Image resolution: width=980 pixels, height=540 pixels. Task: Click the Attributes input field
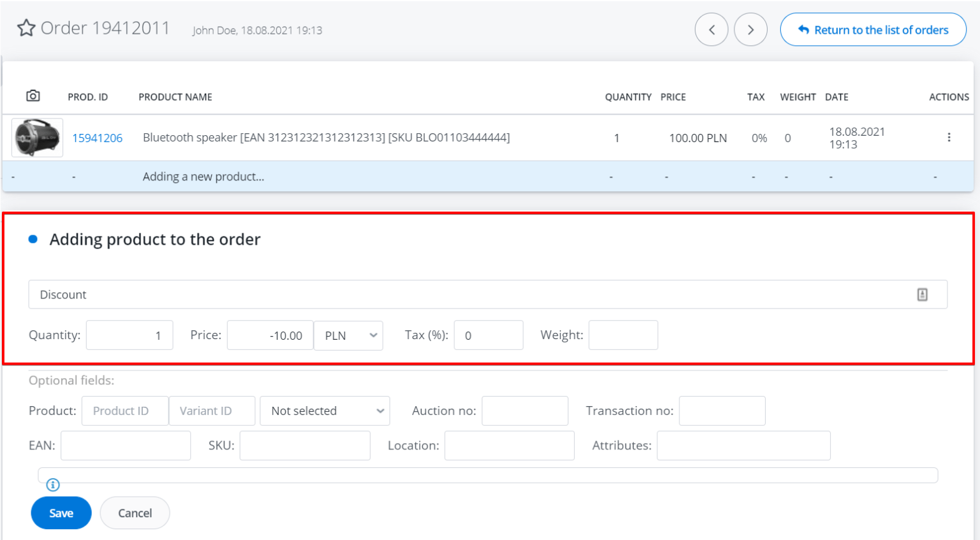coord(744,446)
